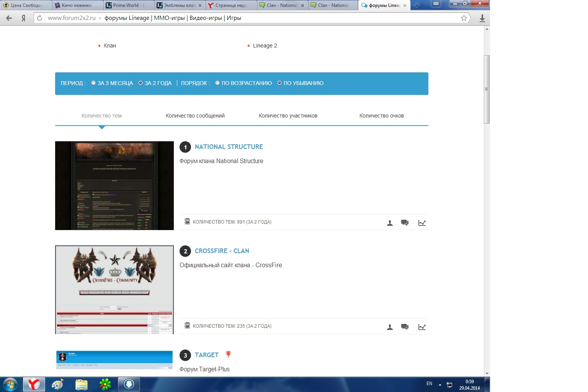The image size is (588, 392).
Task: Switch to 'Страница недо' browser tab
Action: pyautogui.click(x=231, y=5)
